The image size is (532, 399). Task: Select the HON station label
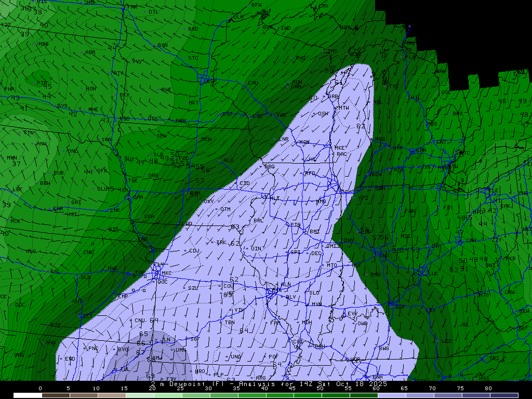91,89
